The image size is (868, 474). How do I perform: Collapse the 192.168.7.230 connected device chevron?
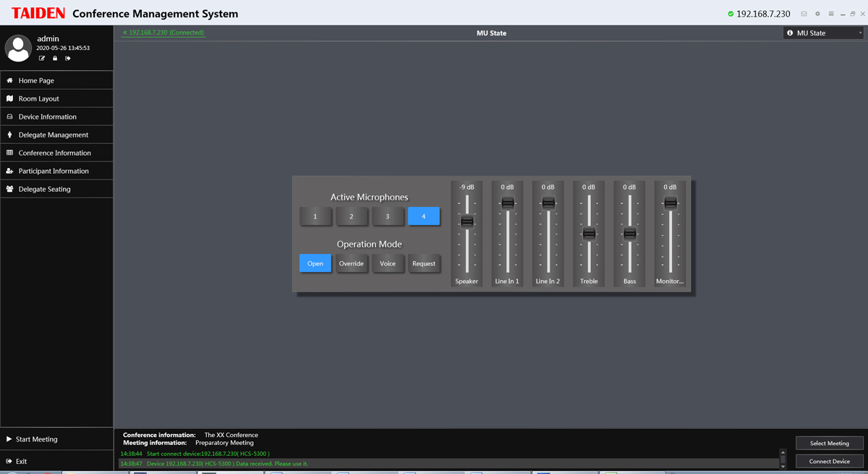pos(124,33)
